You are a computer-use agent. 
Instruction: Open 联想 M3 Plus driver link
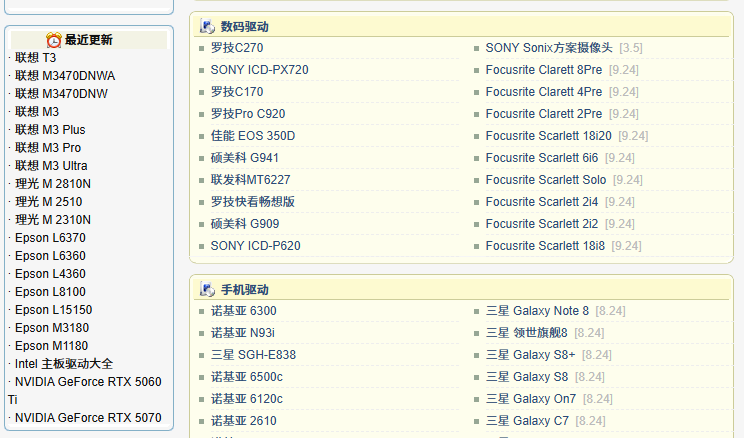pyautogui.click(x=50, y=130)
